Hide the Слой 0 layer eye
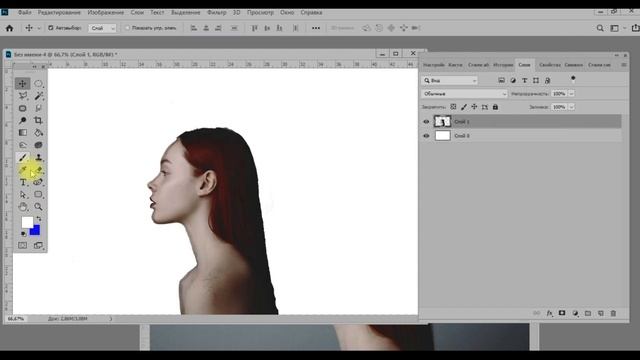 click(426, 136)
